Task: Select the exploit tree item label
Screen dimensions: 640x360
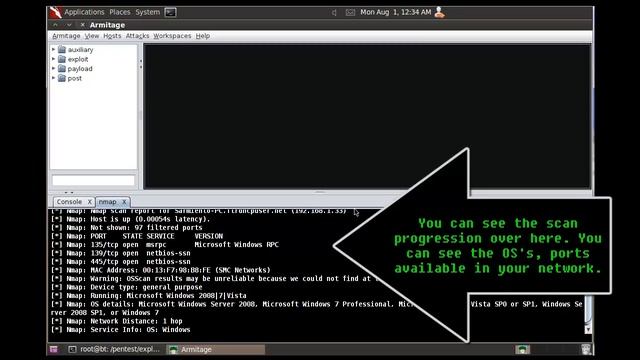Action: tap(78, 59)
